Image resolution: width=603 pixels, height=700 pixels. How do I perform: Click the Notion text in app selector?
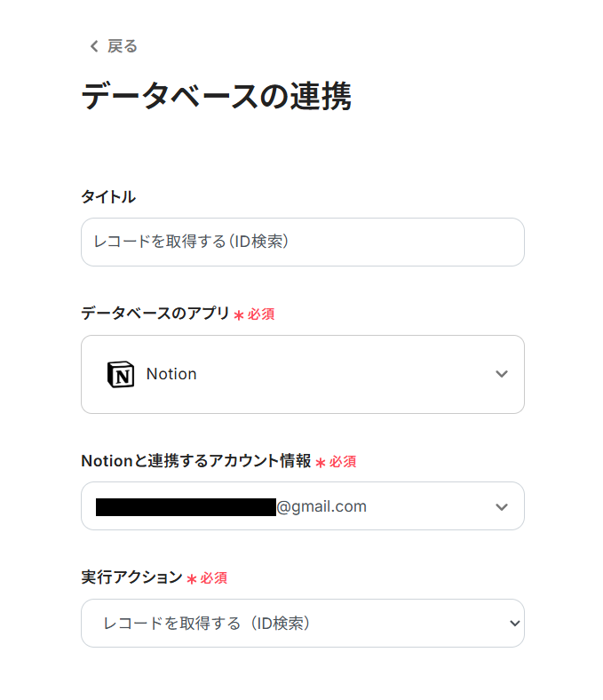tap(171, 374)
